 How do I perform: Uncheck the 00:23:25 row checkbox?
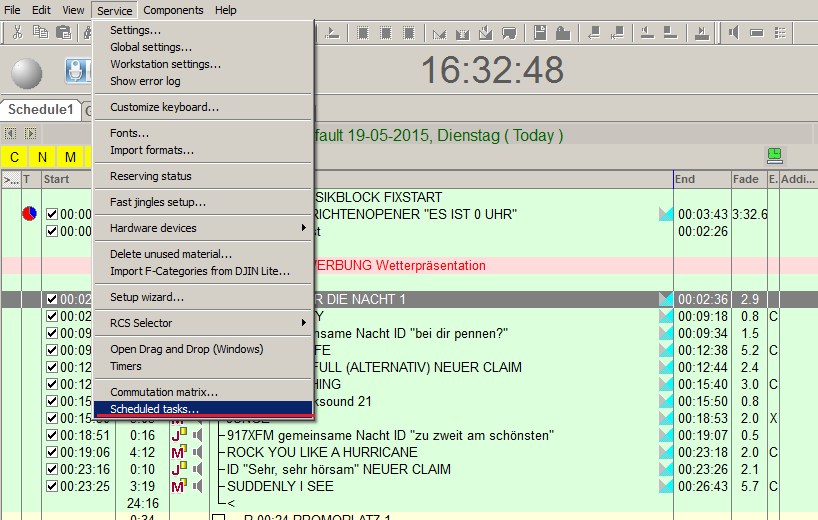point(52,486)
